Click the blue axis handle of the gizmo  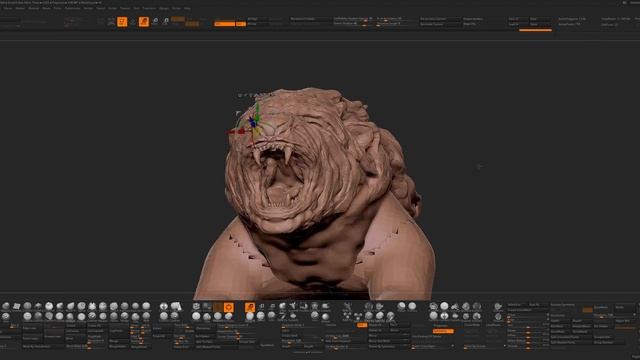(252, 121)
